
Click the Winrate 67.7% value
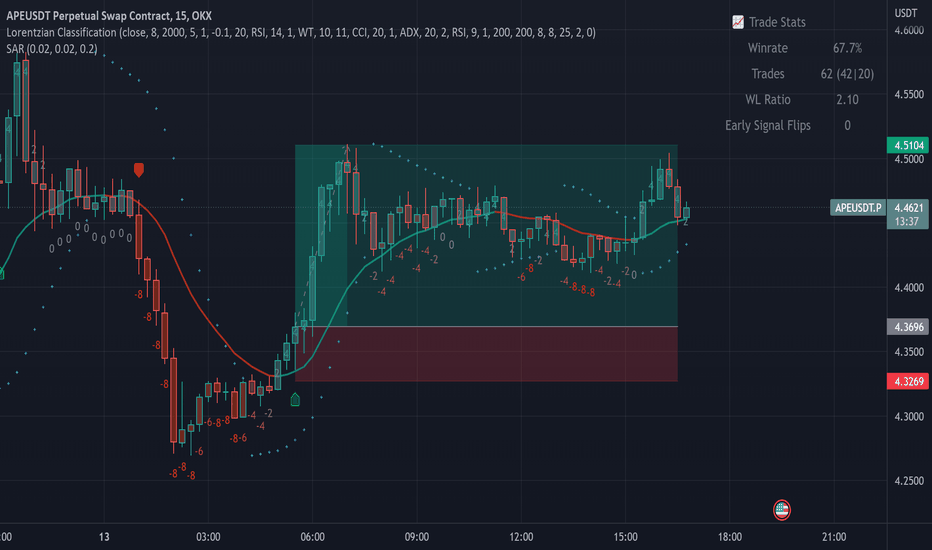(x=847, y=48)
